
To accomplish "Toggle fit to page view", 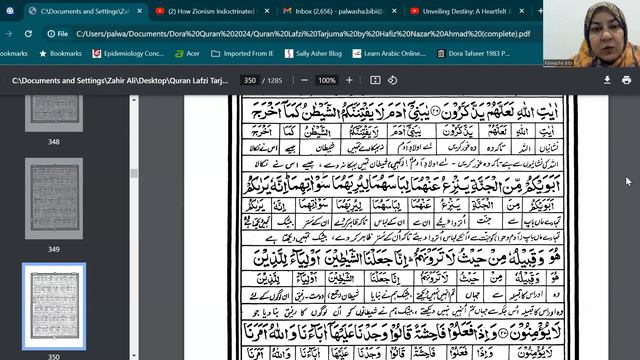I will pos(375,80).
